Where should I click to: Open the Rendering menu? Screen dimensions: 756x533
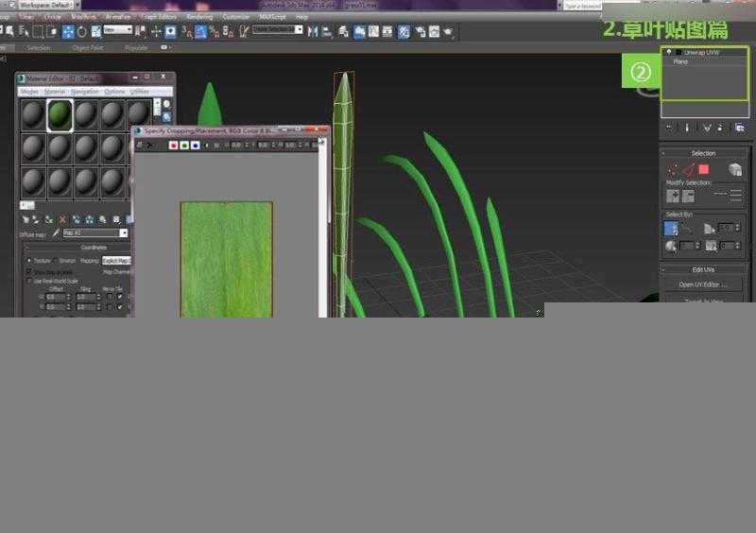point(199,17)
